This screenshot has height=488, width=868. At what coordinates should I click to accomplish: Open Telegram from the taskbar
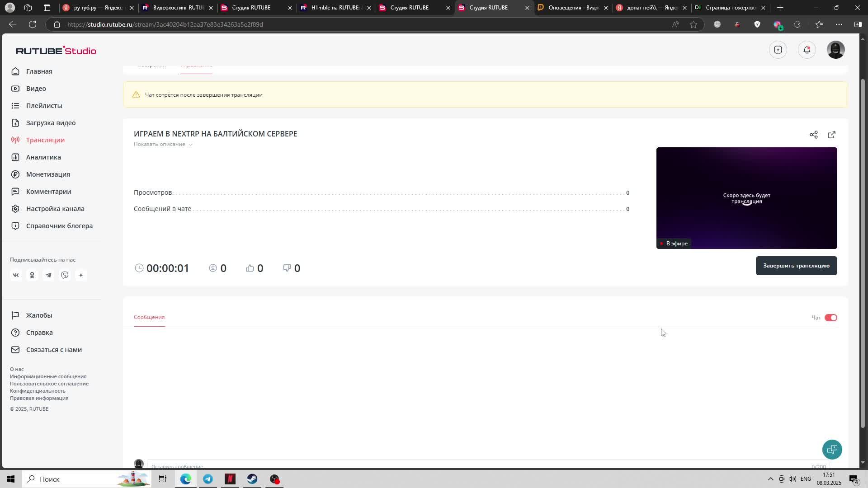[208, 479]
